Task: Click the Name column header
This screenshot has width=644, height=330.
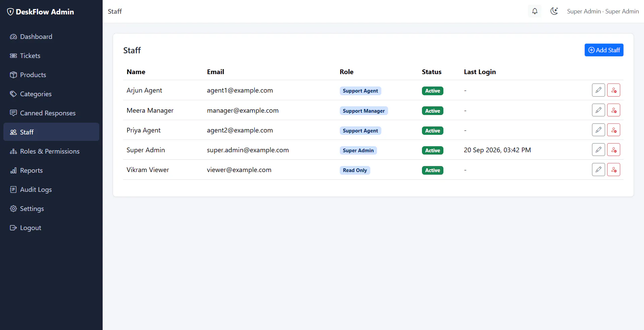Action: (136, 72)
